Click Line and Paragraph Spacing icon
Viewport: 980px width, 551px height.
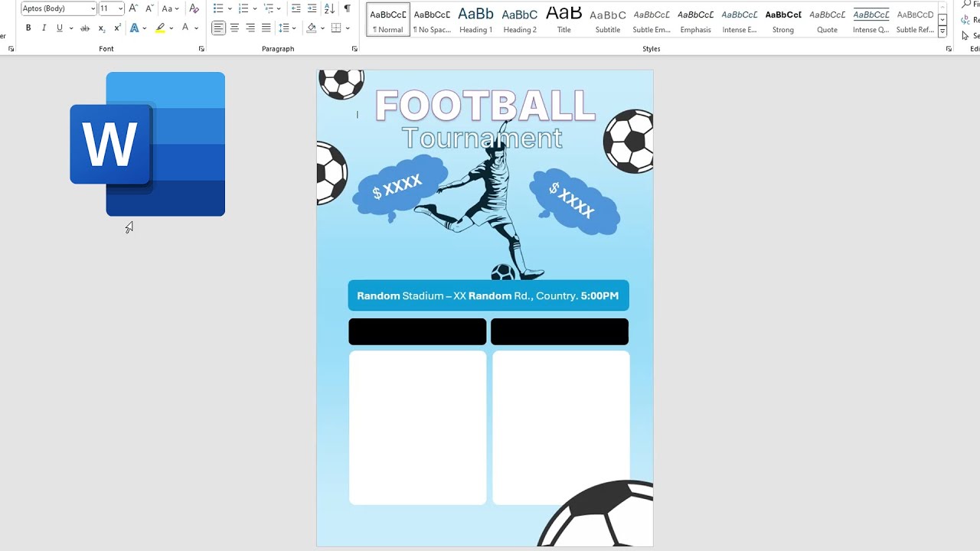(284, 28)
